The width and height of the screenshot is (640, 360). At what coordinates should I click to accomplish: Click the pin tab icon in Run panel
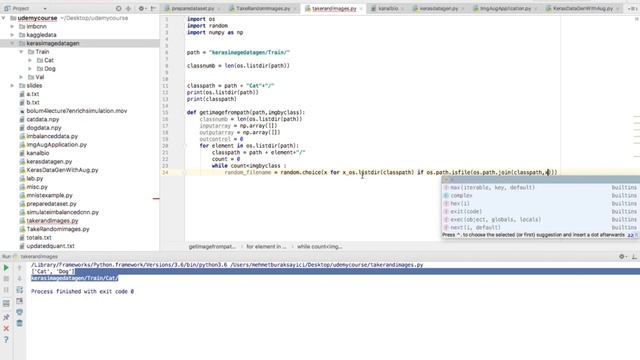point(6,317)
